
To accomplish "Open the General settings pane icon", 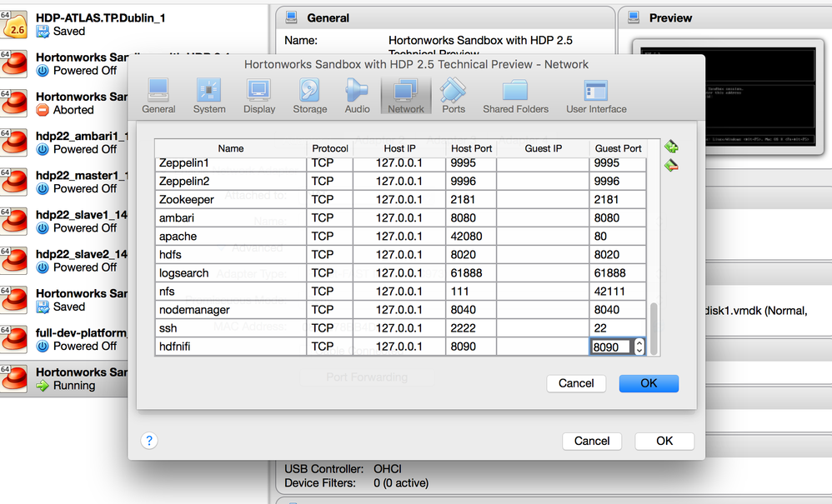I will pyautogui.click(x=158, y=96).
